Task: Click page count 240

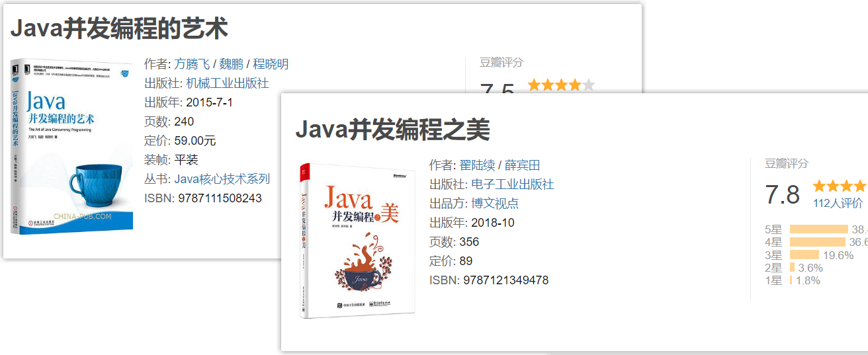Action: pos(184,122)
